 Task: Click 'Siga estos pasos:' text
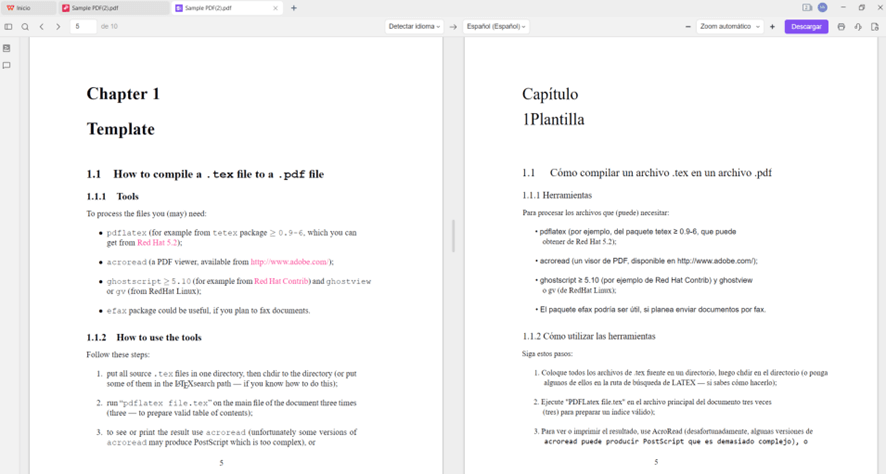click(x=547, y=354)
